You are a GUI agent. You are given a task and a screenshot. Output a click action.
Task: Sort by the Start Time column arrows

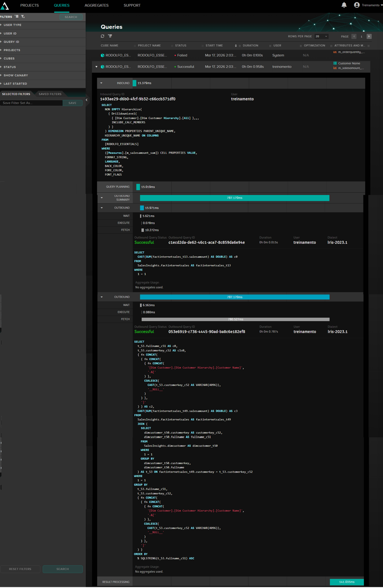coord(236,46)
